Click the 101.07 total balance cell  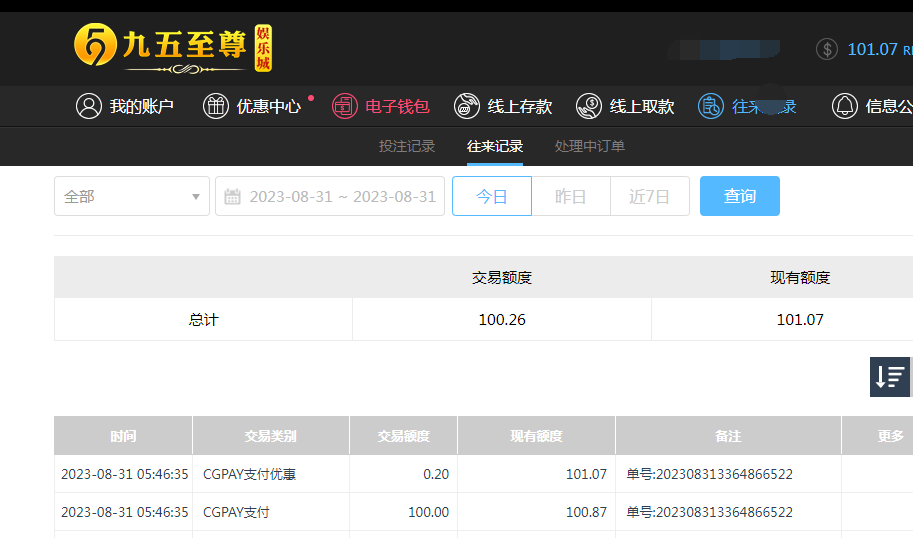point(800,320)
